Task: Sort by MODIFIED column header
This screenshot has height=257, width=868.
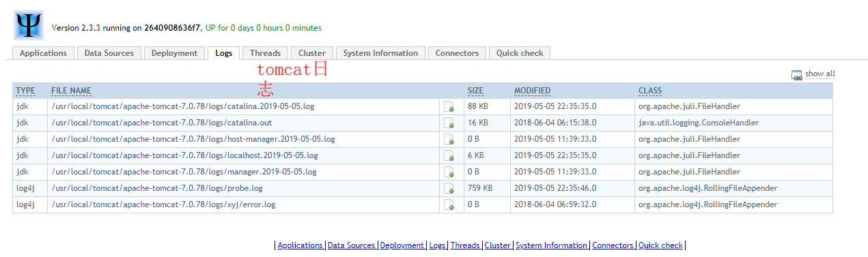Action: (x=532, y=91)
